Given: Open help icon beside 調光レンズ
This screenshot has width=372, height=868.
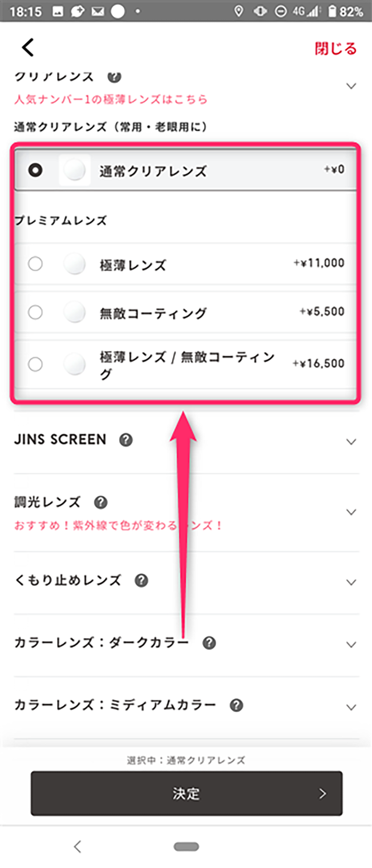Looking at the screenshot, I should [x=101, y=502].
